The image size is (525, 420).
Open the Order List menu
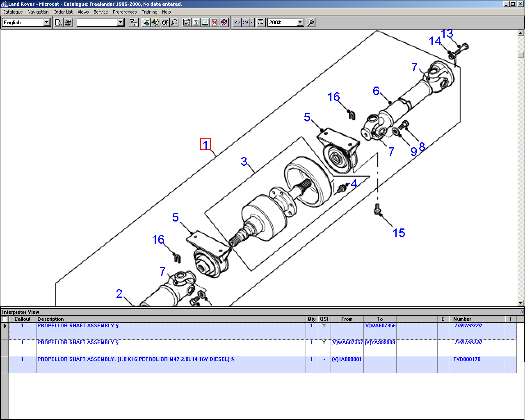point(63,12)
